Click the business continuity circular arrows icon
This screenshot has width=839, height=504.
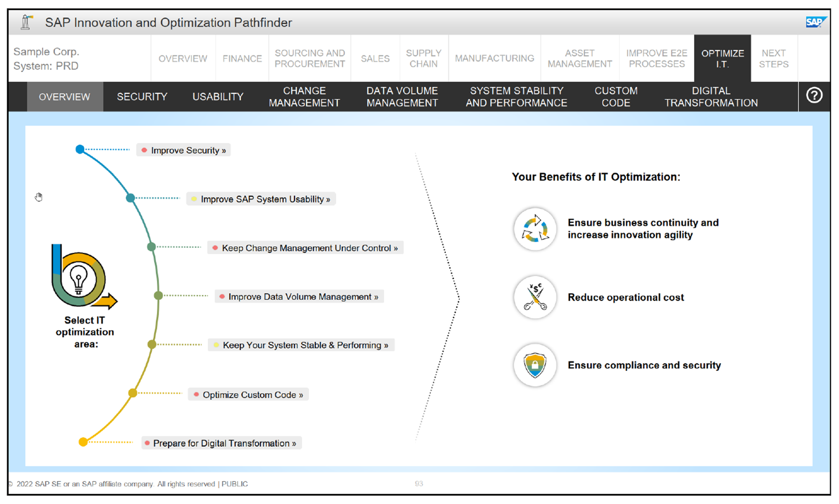point(534,229)
